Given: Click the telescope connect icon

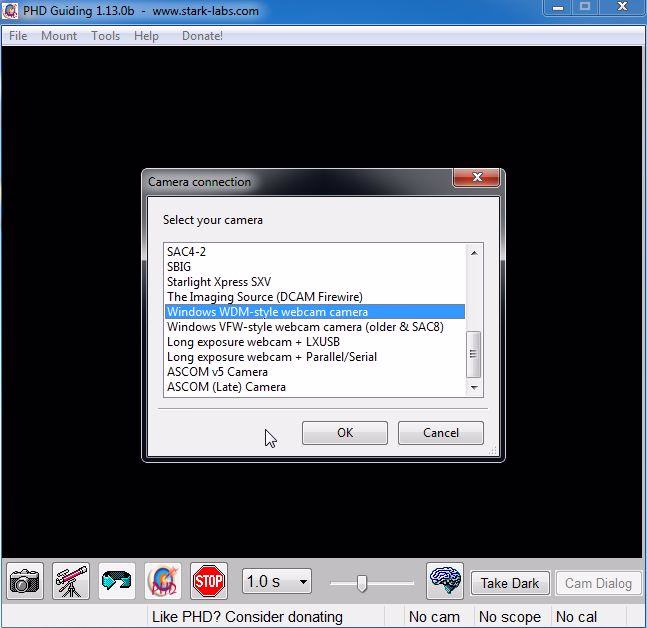Looking at the screenshot, I should pyautogui.click(x=71, y=581).
